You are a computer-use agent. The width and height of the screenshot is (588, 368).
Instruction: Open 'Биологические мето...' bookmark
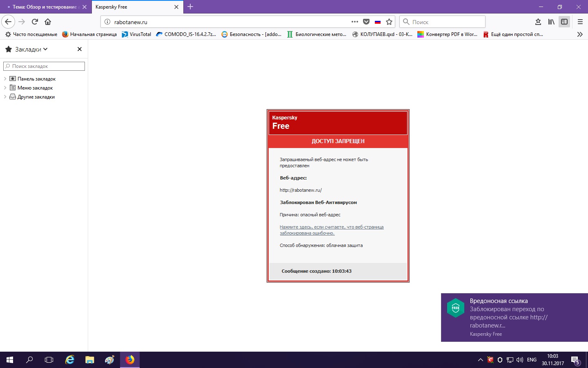tap(317, 34)
